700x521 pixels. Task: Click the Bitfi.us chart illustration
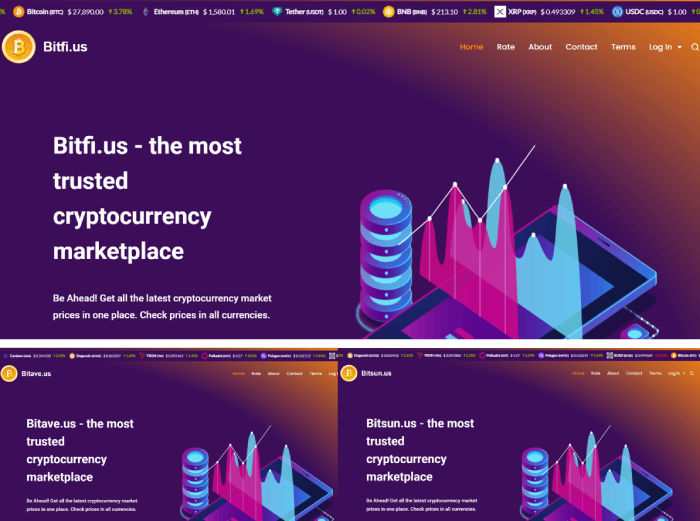507,243
